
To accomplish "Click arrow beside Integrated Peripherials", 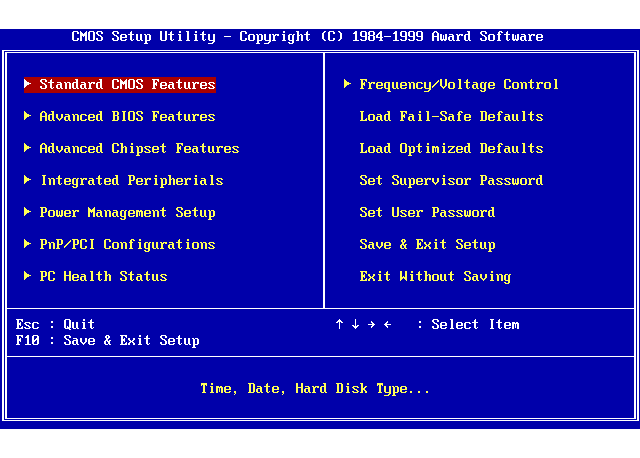I will click(27, 180).
